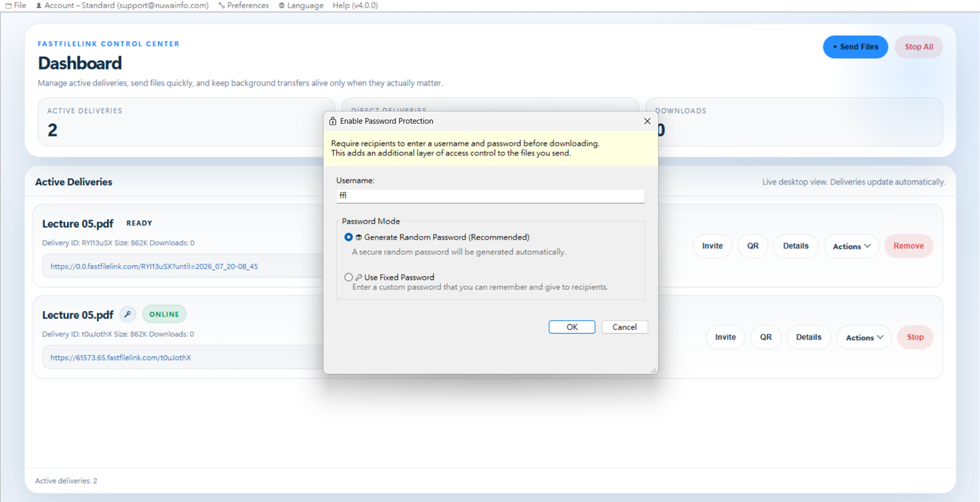Click the key icon beside the online Lecture 05.pdf
Viewport: 980px width, 502px height.
[128, 314]
